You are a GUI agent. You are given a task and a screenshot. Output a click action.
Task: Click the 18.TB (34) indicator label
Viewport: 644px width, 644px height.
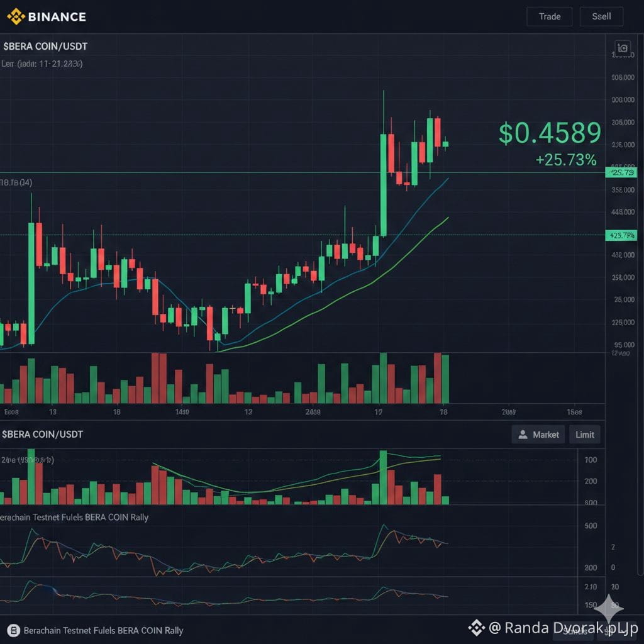point(16,182)
